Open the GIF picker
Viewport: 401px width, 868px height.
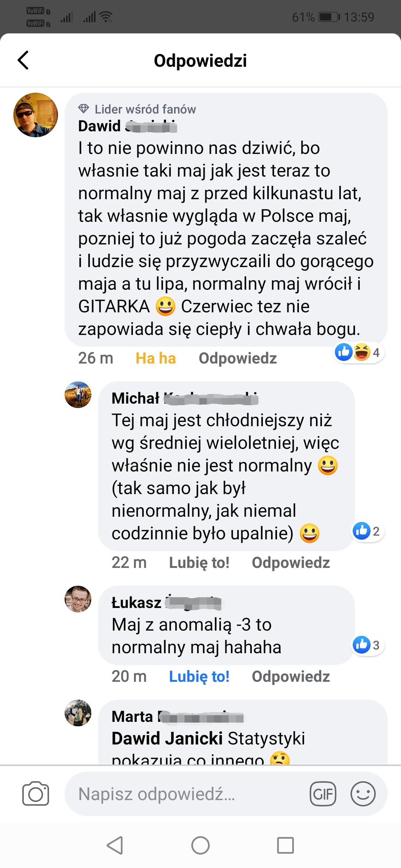pos(323,794)
